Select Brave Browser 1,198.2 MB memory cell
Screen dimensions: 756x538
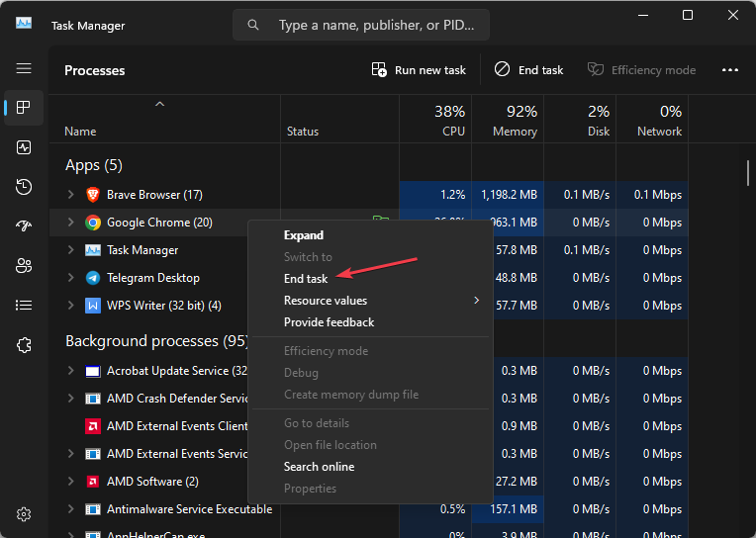pos(508,195)
